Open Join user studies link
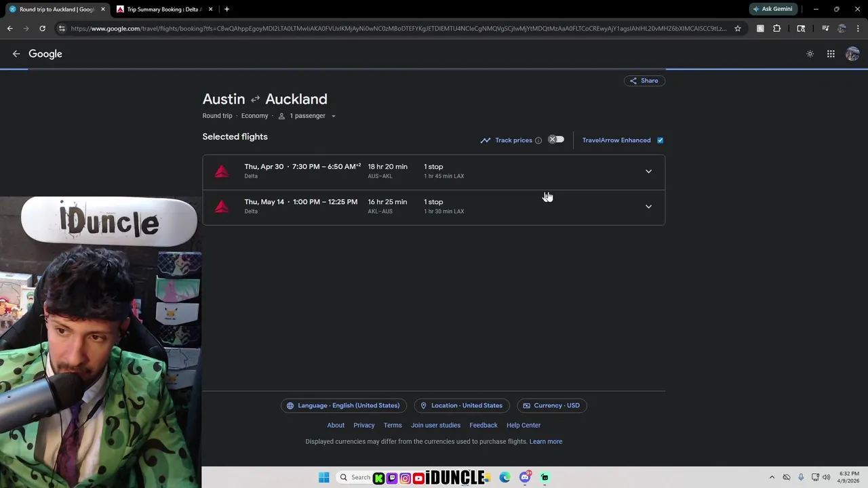Screen dimensions: 868x488 pyautogui.click(x=435, y=425)
